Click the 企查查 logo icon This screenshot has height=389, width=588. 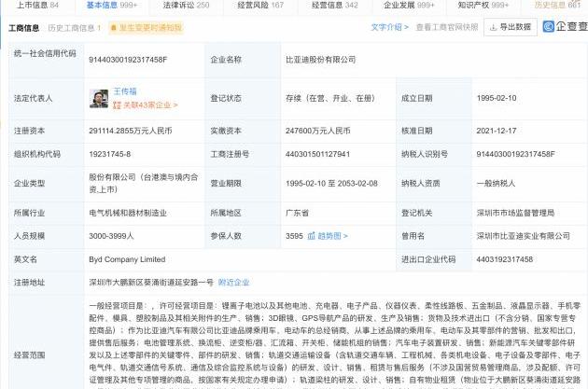pyautogui.click(x=549, y=26)
